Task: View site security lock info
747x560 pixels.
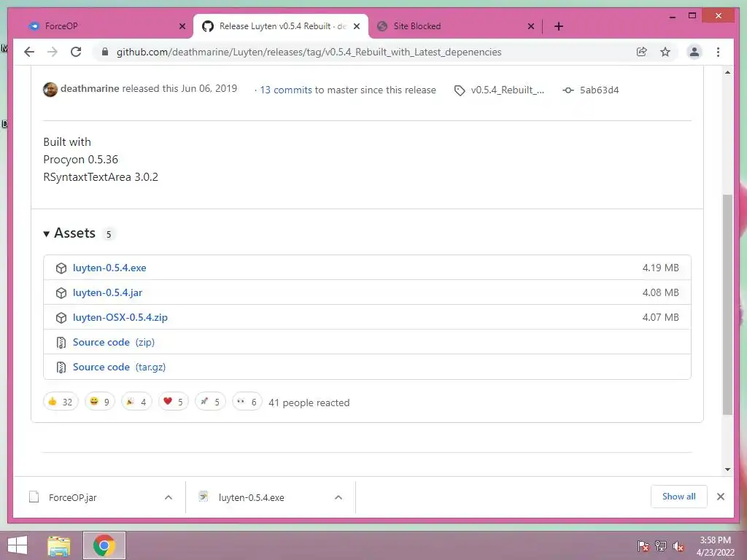Action: coord(105,52)
